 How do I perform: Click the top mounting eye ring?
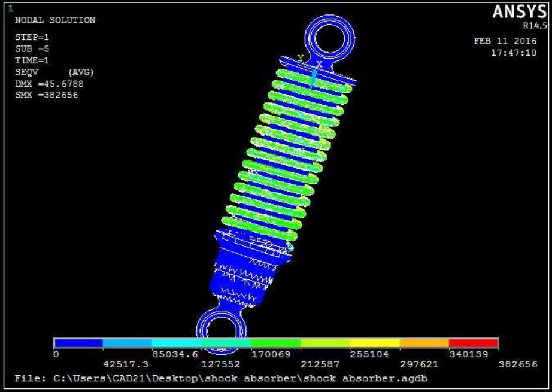point(330,37)
